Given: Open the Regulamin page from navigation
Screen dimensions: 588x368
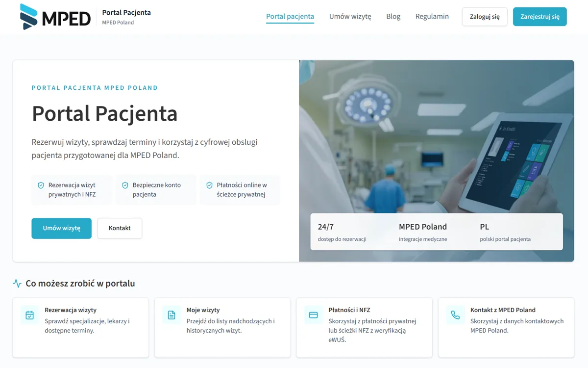Looking at the screenshot, I should (x=432, y=17).
